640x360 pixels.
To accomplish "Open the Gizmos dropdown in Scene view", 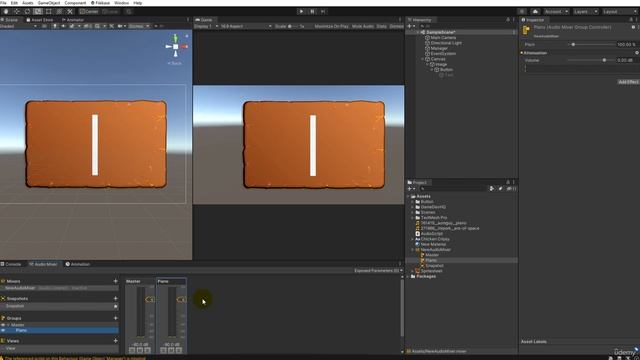I will [139, 26].
